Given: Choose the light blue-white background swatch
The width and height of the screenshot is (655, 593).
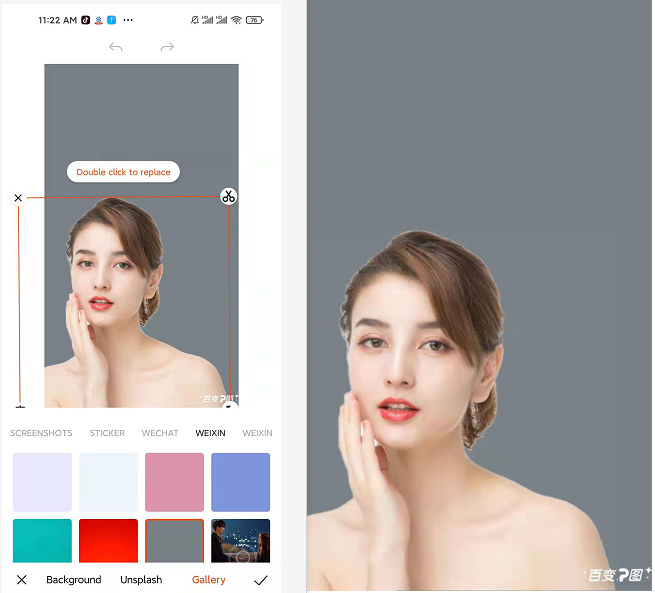Looking at the screenshot, I should (108, 482).
